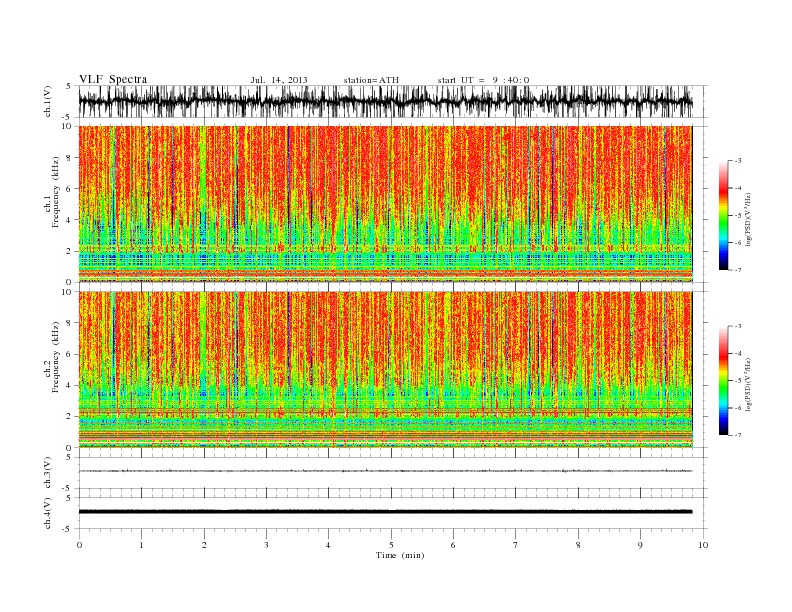
Task: Click the '5' tick on the ch.1(V) axis
Action: pos(69,86)
